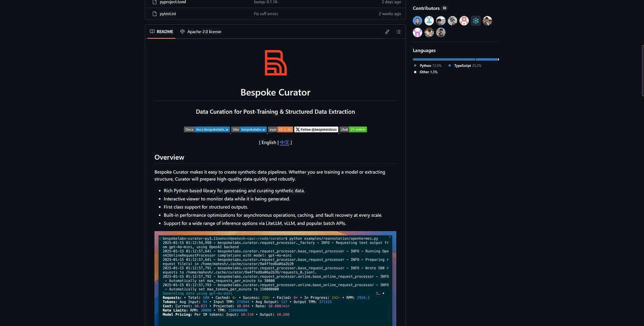This screenshot has width=644, height=326.
Task: Click the 'Bespoke Curator' title heading
Action: (276, 92)
